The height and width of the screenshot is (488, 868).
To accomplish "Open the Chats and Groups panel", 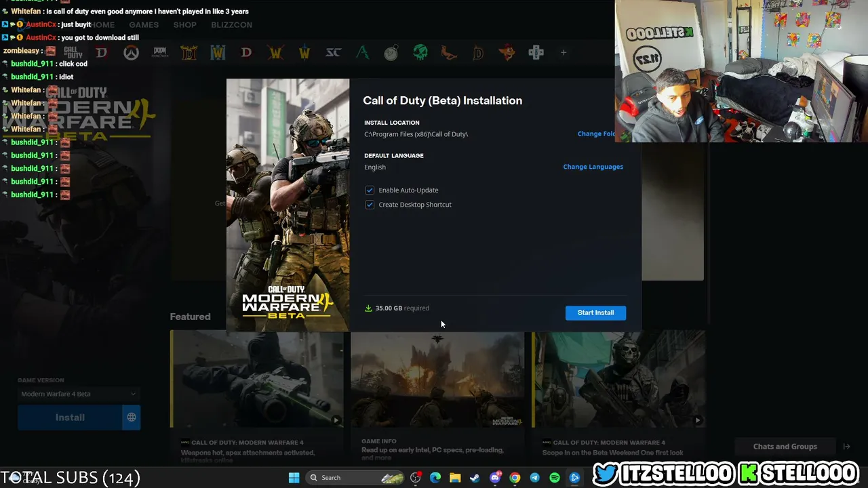I will [x=785, y=447].
